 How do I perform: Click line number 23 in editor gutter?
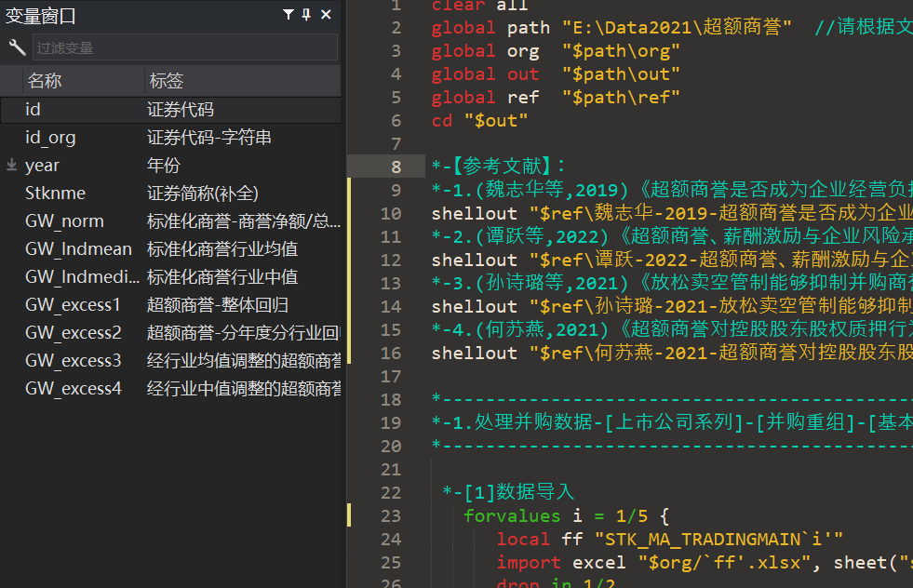pyautogui.click(x=391, y=516)
